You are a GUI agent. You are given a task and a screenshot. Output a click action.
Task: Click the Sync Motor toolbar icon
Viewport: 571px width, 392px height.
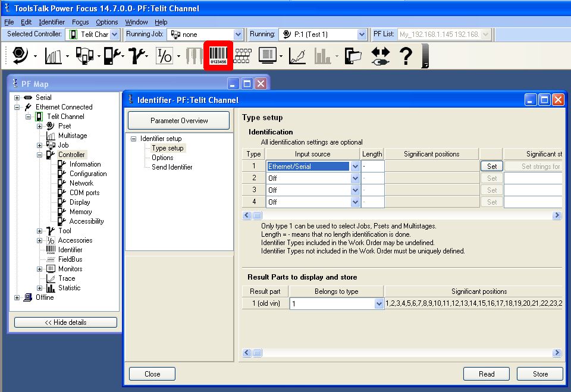(x=194, y=56)
